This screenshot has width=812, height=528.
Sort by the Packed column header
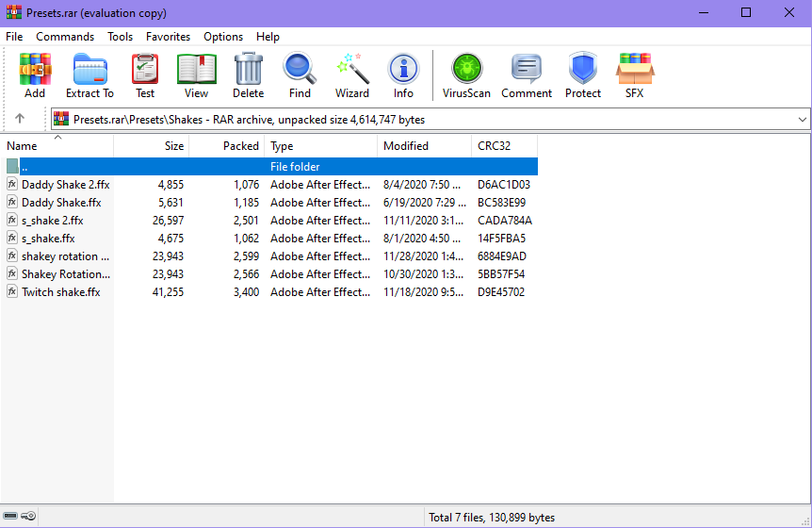point(227,146)
